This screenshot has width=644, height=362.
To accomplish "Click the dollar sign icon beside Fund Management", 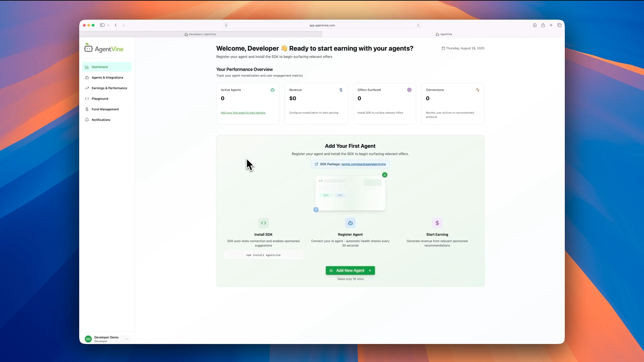I will (x=87, y=109).
